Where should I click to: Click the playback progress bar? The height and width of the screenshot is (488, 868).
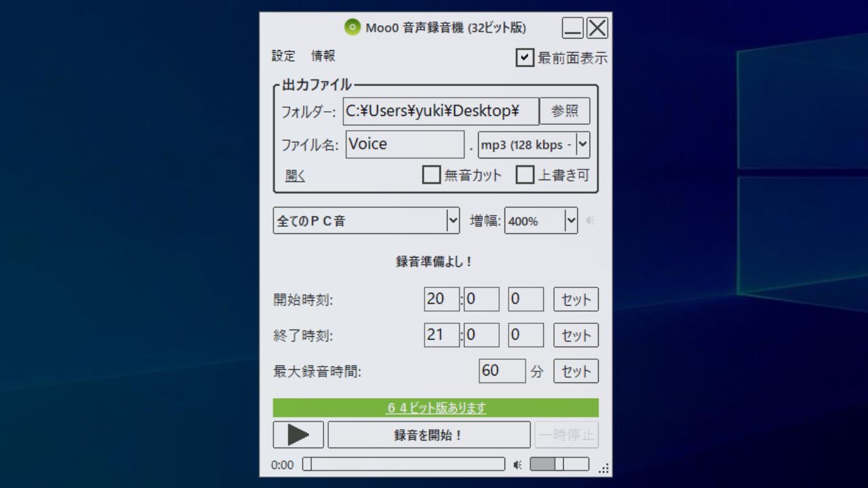coord(403,464)
